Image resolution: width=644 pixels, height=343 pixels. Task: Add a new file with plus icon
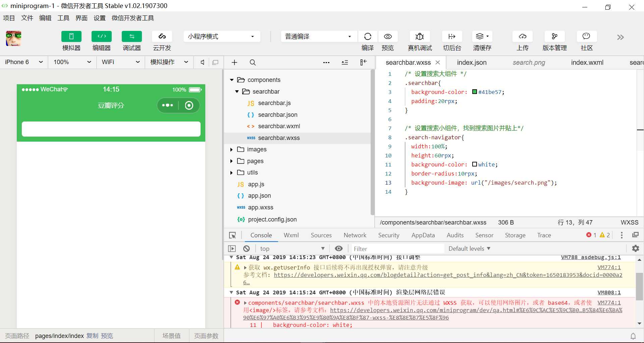tap(234, 62)
